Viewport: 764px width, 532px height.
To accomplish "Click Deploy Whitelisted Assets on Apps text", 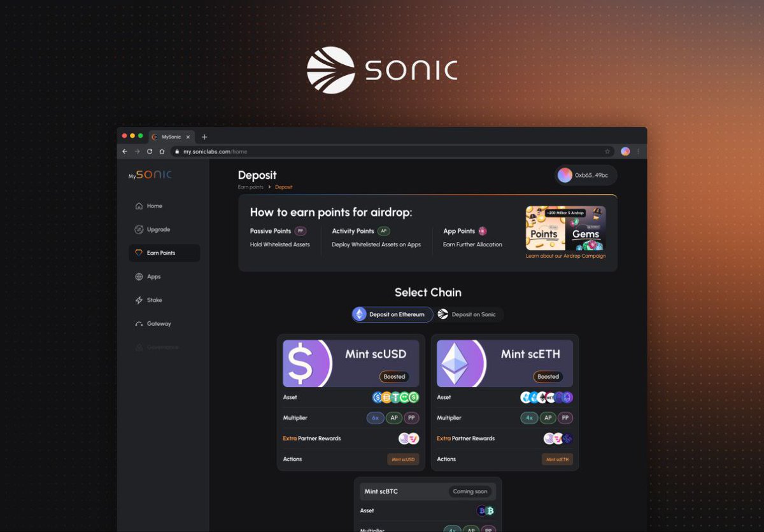I will coord(376,244).
